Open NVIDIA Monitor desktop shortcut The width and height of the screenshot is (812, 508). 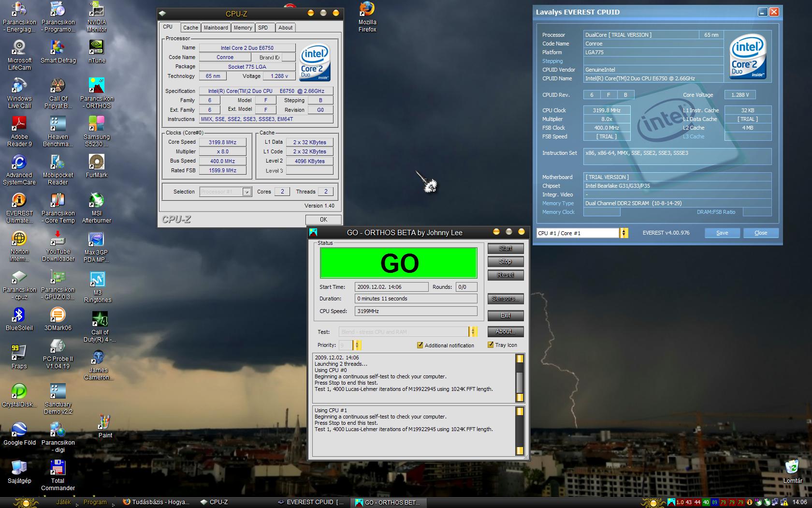point(97,17)
